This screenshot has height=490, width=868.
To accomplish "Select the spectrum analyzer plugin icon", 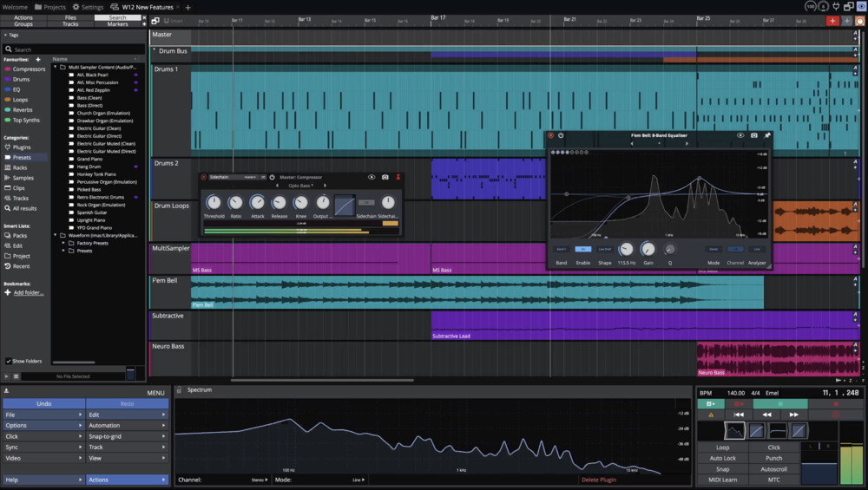I will [x=734, y=431].
